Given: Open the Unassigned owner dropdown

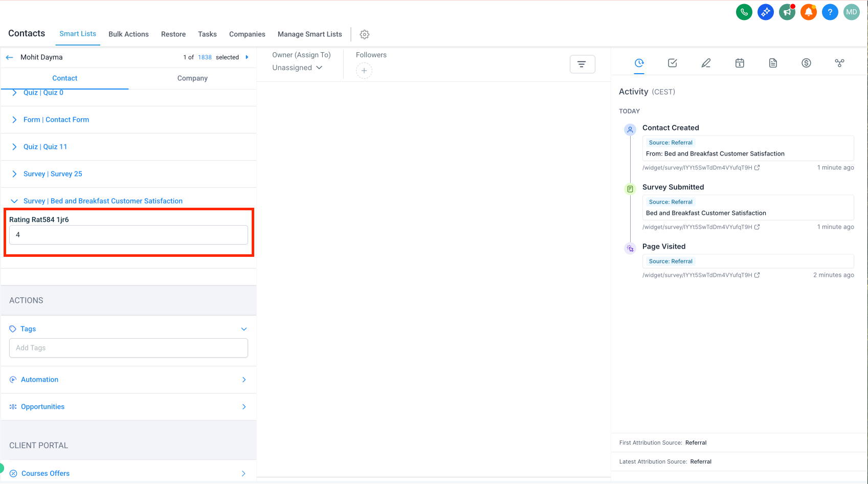Looking at the screenshot, I should click(297, 68).
